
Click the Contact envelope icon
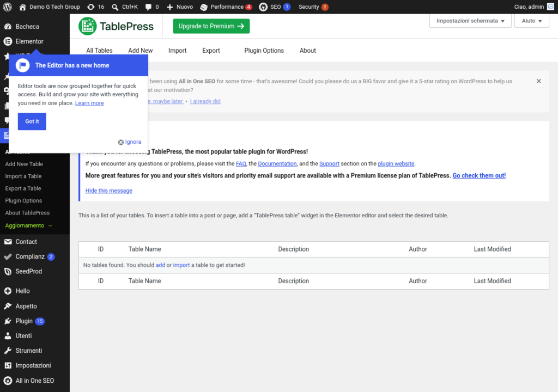(x=8, y=242)
